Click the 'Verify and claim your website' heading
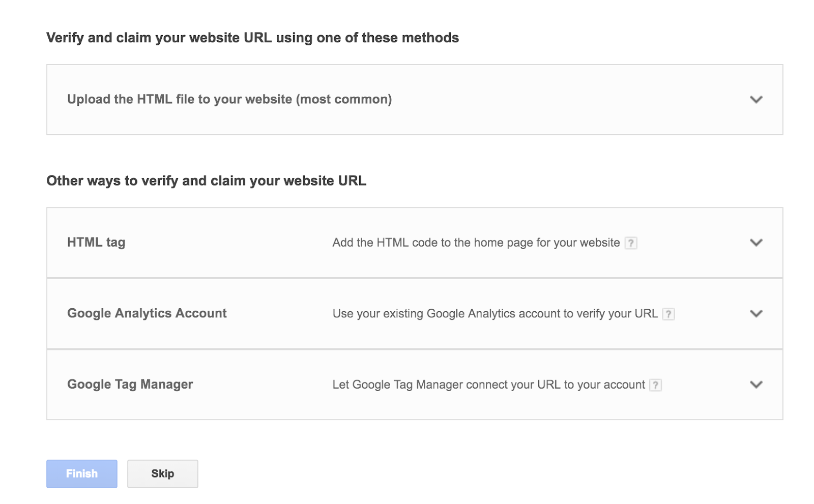Screen dimensions: 814x504 (252, 38)
